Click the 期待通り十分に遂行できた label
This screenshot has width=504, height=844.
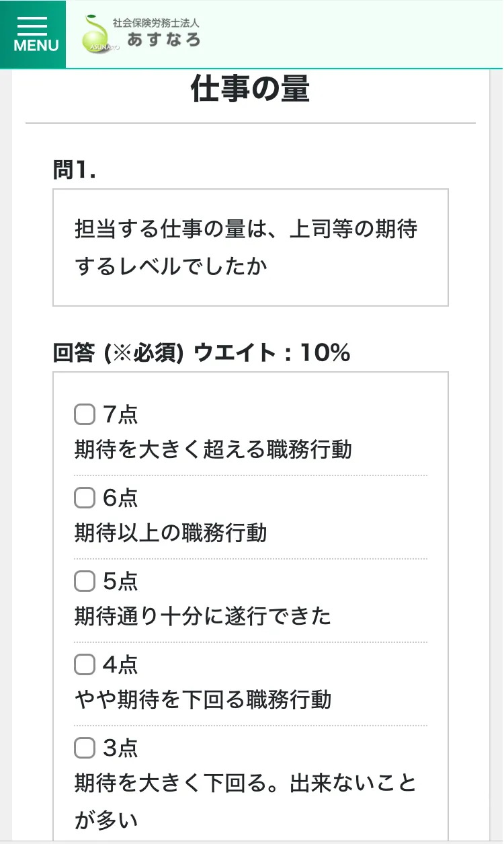pyautogui.click(x=203, y=616)
